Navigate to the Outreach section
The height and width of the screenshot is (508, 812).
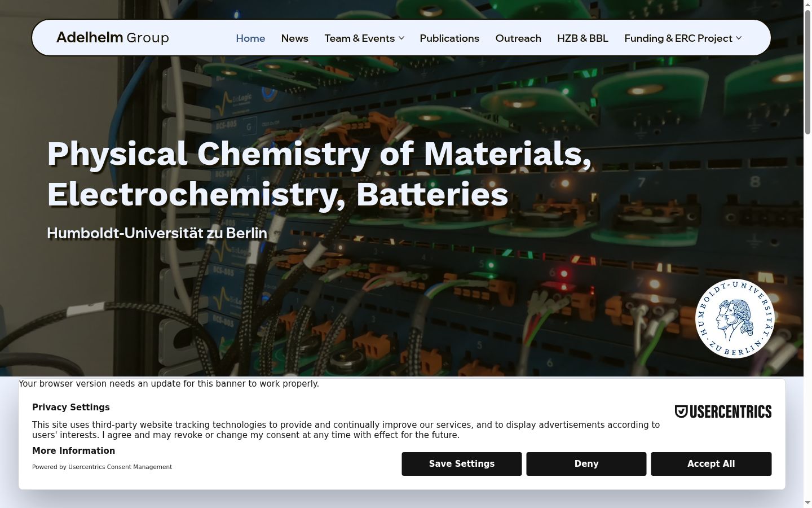[x=518, y=38]
